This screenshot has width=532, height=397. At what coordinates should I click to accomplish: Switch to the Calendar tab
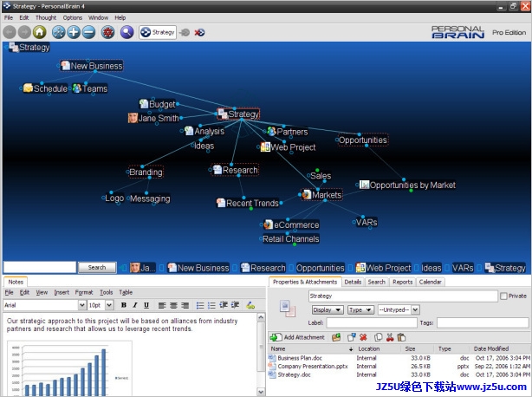[x=430, y=282]
